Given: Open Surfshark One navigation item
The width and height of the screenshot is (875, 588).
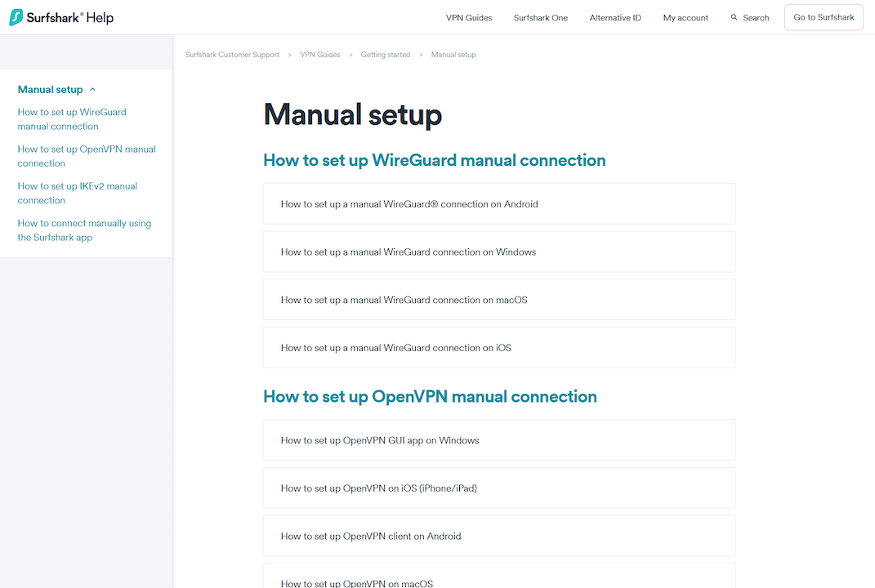Looking at the screenshot, I should click(x=540, y=17).
